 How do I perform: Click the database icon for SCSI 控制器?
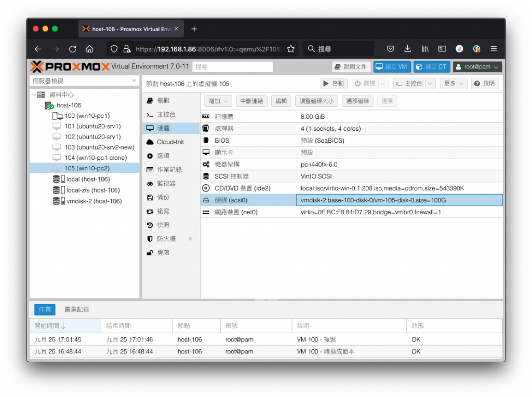coord(206,176)
